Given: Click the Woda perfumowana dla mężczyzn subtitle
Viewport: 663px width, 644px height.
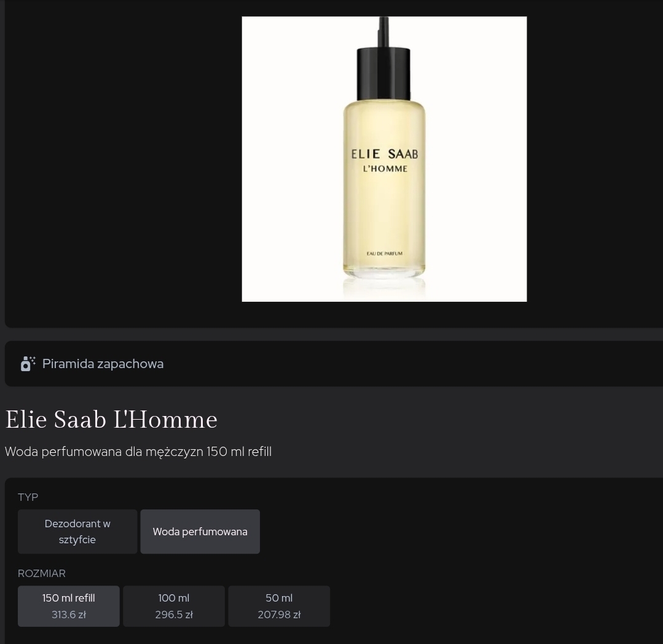Looking at the screenshot, I should tap(138, 452).
